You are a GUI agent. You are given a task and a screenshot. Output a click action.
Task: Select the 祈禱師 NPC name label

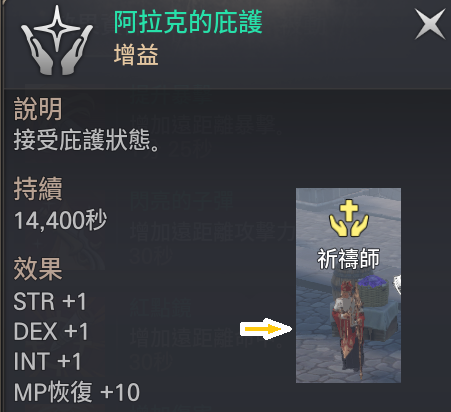tap(348, 259)
